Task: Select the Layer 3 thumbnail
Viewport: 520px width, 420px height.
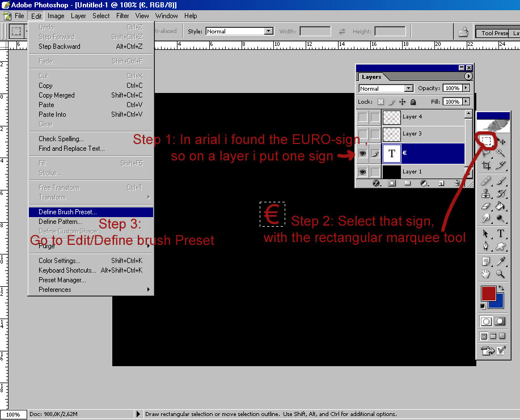Action: [391, 134]
